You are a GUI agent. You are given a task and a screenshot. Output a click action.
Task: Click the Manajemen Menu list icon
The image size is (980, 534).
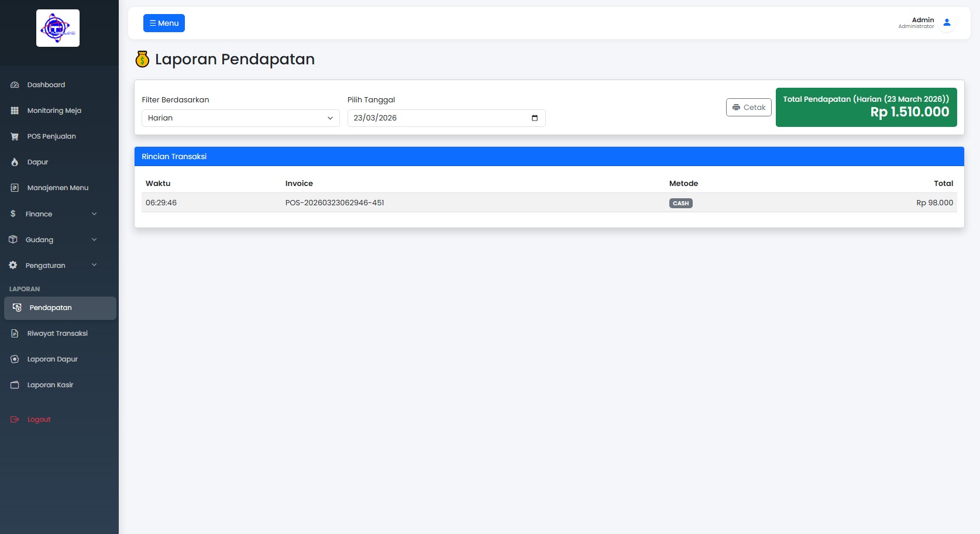click(x=15, y=188)
